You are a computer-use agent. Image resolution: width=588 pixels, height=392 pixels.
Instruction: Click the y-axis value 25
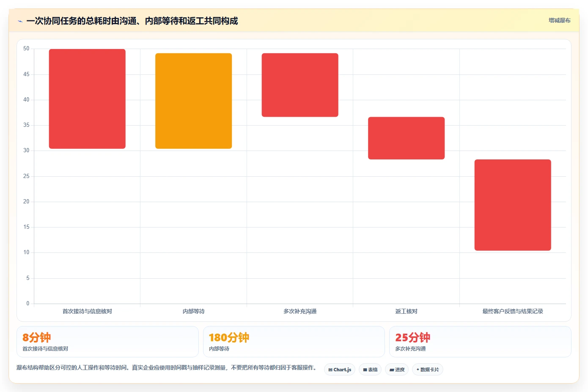pyautogui.click(x=26, y=176)
